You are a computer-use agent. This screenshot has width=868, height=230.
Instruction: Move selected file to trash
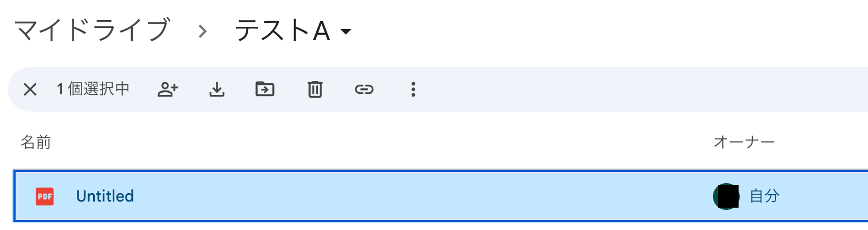tap(315, 89)
